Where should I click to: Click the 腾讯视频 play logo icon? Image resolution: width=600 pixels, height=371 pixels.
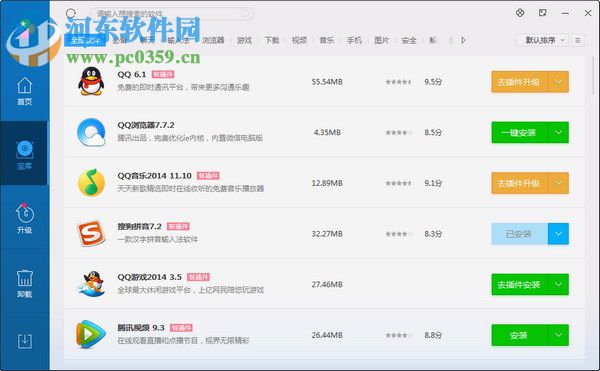click(91, 335)
